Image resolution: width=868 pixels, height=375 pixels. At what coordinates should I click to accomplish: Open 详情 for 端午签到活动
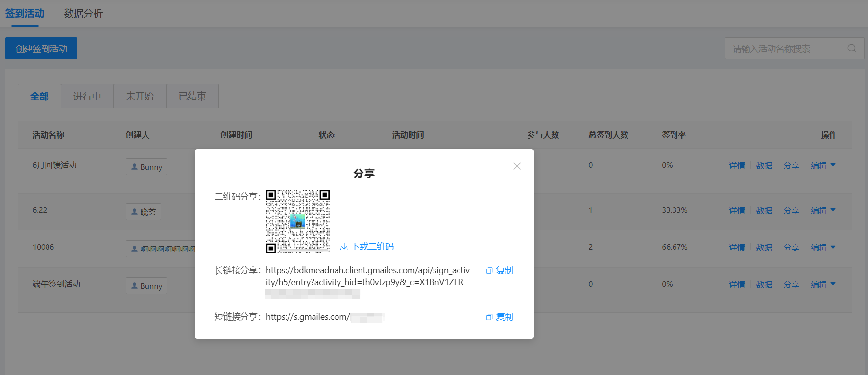pos(737,285)
